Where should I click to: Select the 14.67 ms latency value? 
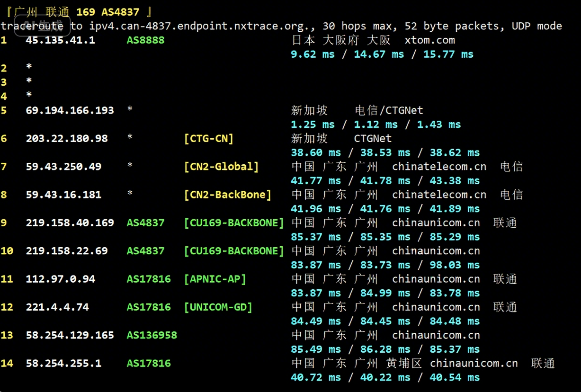(x=379, y=54)
